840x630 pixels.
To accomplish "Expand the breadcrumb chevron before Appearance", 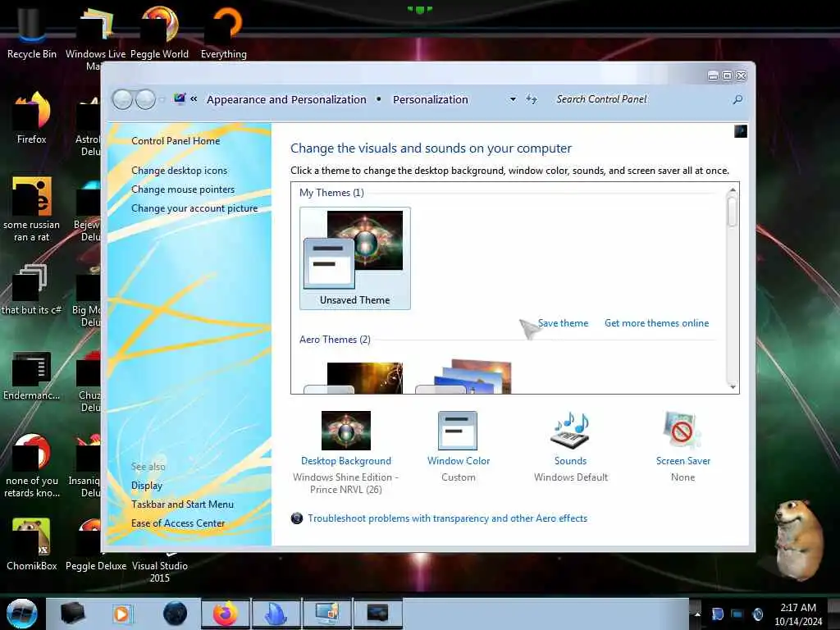I will [x=194, y=99].
